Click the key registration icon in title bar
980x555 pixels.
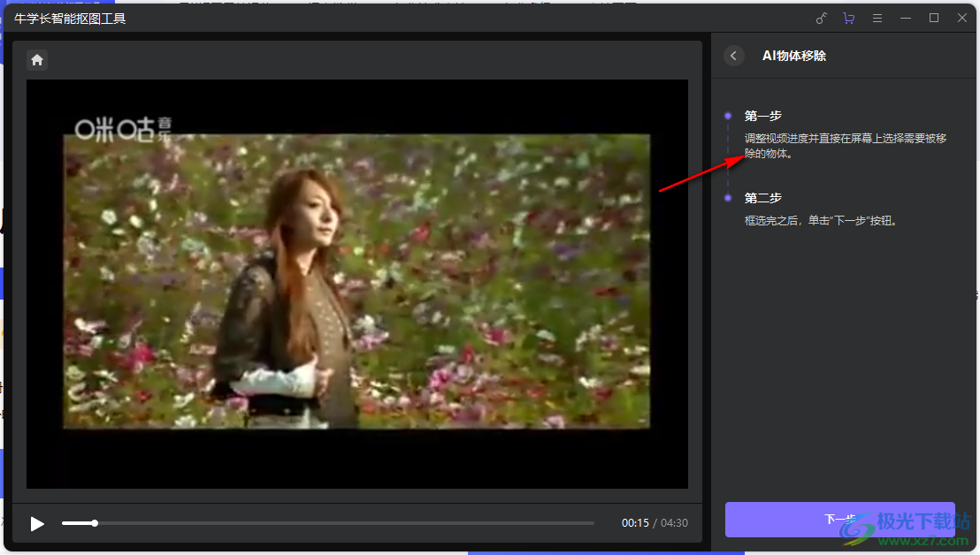(821, 19)
